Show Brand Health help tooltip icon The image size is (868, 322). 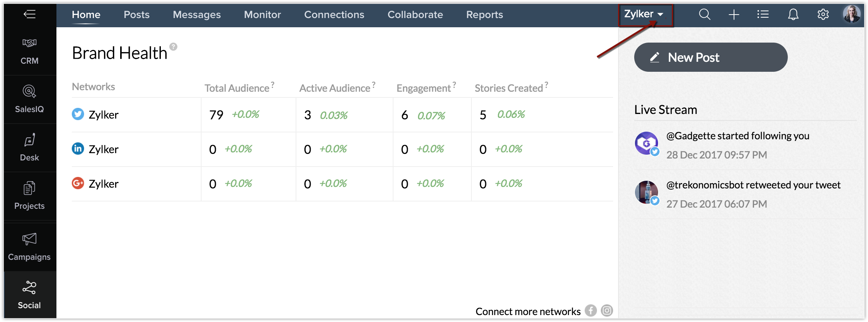click(x=174, y=47)
